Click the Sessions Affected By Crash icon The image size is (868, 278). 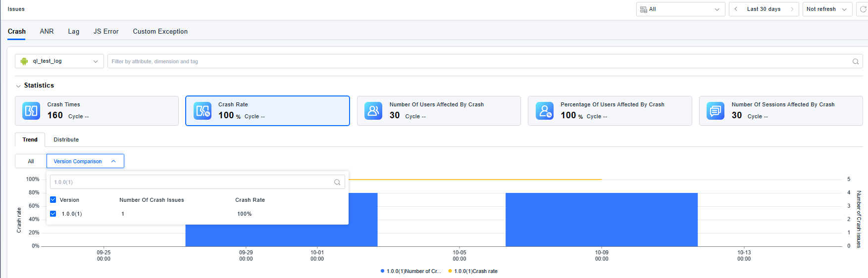715,111
